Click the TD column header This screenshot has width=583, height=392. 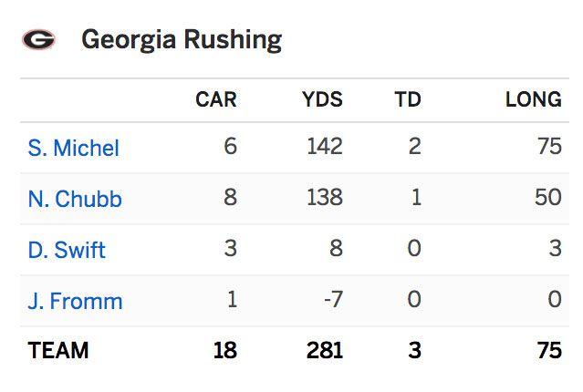pyautogui.click(x=407, y=100)
